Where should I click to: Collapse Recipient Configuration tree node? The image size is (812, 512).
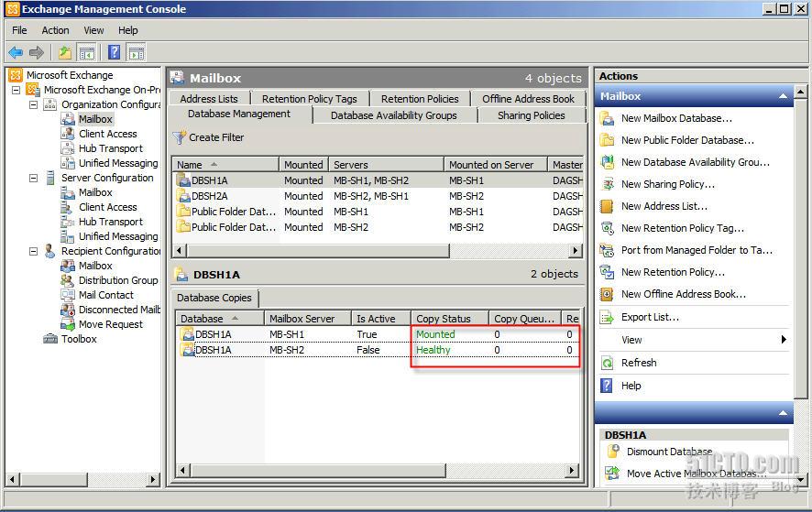click(34, 252)
